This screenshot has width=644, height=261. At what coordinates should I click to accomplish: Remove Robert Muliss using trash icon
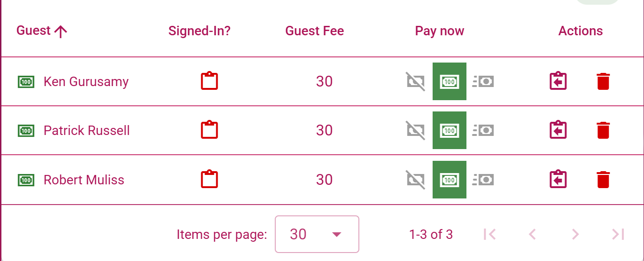(603, 180)
